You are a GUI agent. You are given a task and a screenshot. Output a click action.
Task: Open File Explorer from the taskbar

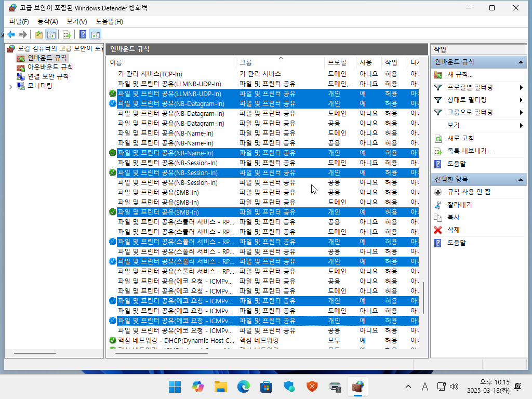[220, 387]
